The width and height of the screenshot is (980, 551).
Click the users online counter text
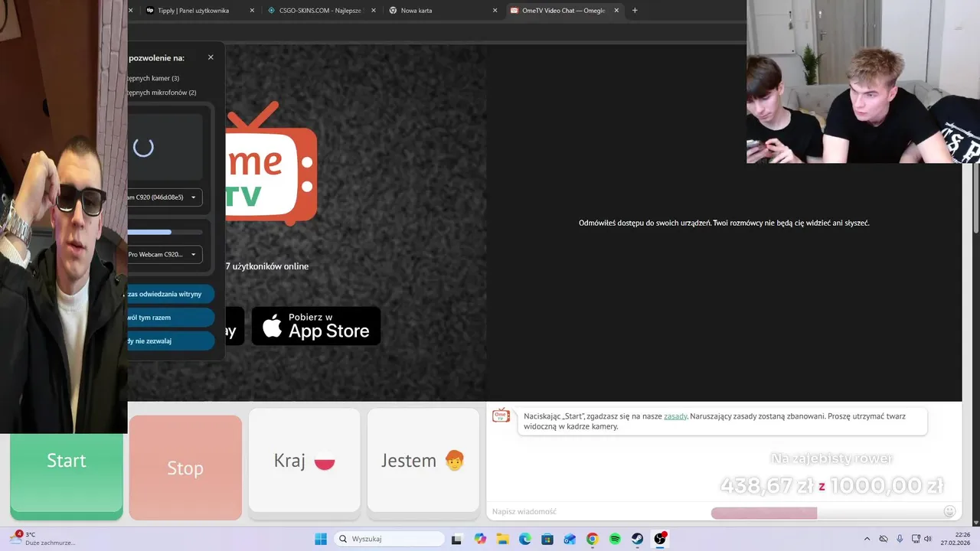266,266
